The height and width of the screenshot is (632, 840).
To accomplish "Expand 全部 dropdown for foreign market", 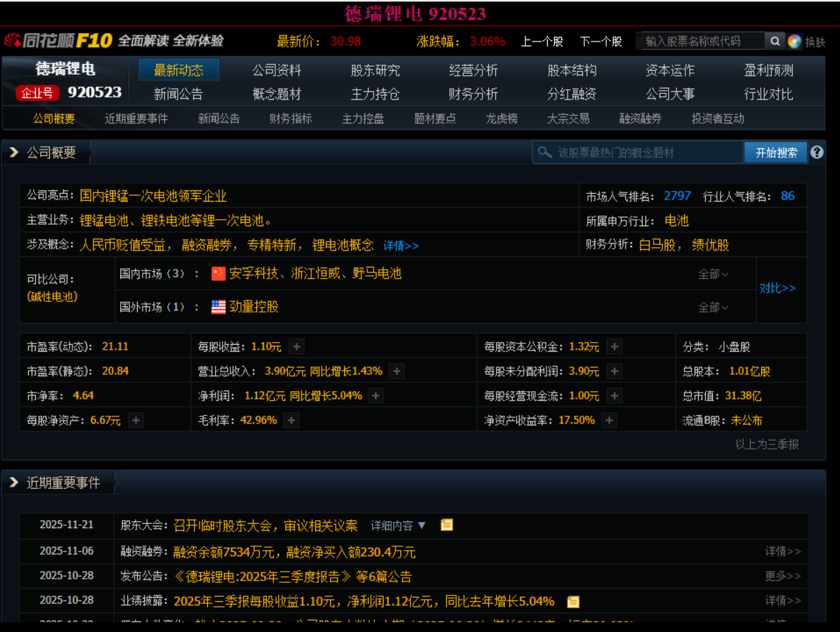I will [713, 308].
